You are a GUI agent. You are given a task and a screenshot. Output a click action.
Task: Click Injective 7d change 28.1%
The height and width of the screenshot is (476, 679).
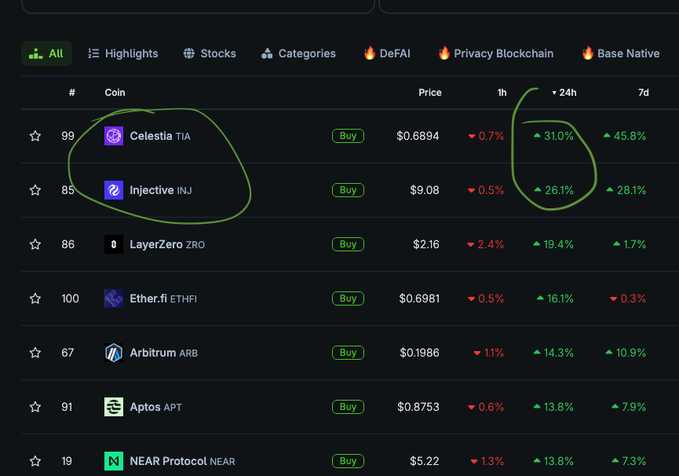click(x=626, y=190)
